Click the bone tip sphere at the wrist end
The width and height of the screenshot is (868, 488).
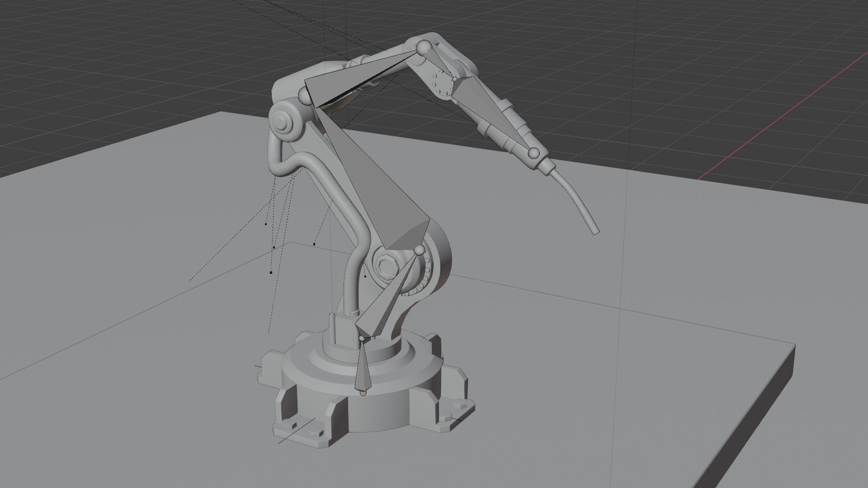pos(533,153)
